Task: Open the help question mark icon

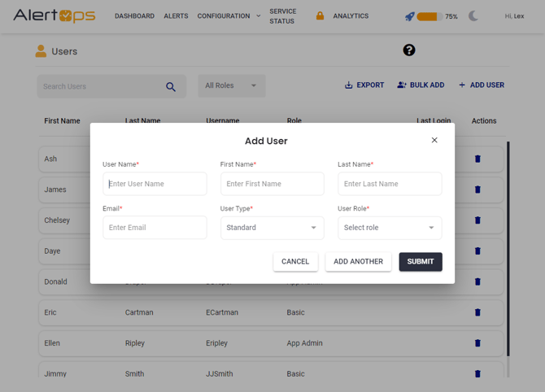Action: click(409, 50)
